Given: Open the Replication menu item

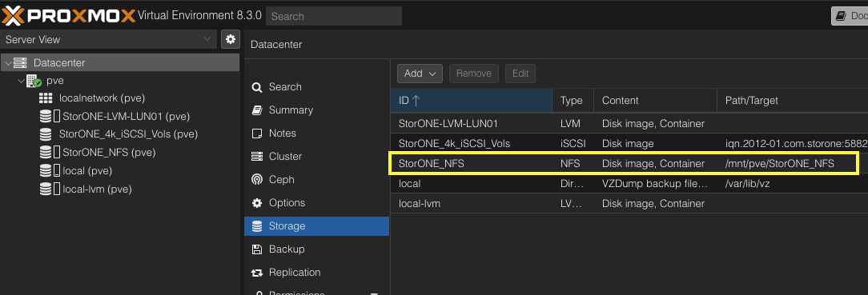Looking at the screenshot, I should click(316, 273).
